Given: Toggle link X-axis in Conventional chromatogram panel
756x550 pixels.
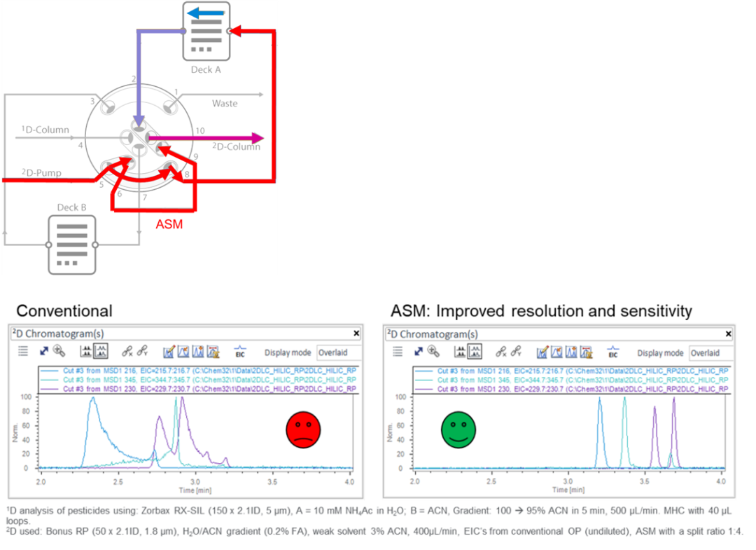Looking at the screenshot, I should [x=127, y=351].
